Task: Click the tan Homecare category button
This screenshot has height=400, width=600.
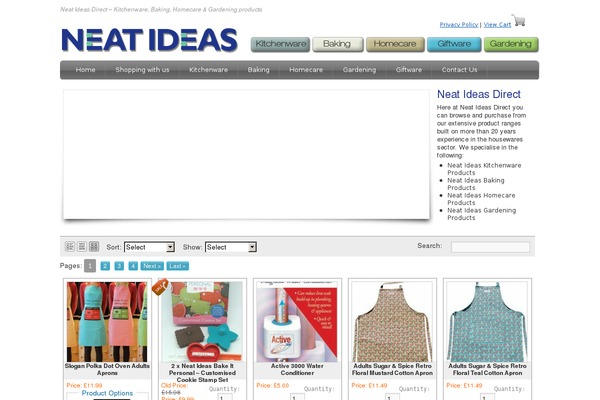Action: 395,44
